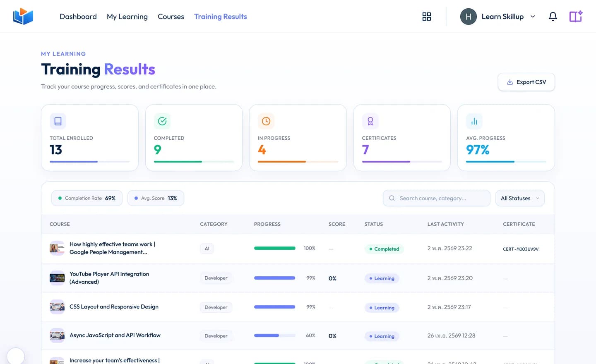Click the Avg. Score 13% chip
The height and width of the screenshot is (364, 596).
[x=156, y=198]
